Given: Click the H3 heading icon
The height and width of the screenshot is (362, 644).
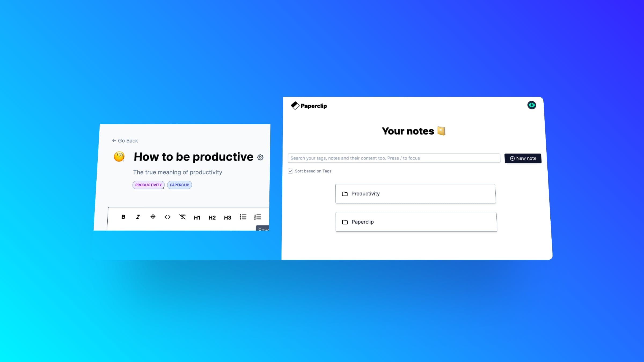Looking at the screenshot, I should click(x=227, y=217).
